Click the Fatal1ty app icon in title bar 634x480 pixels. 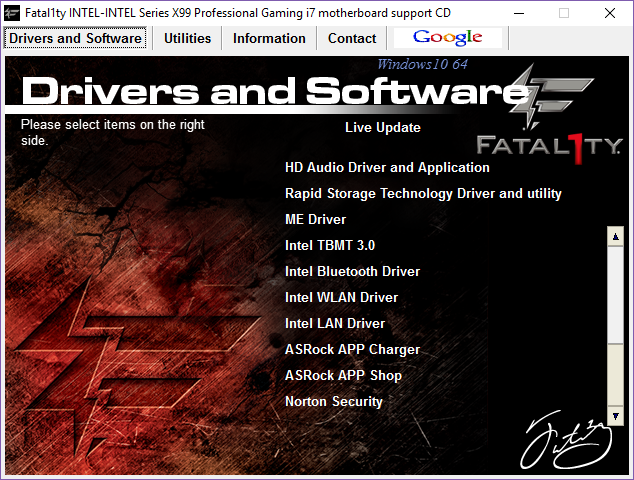12,13
